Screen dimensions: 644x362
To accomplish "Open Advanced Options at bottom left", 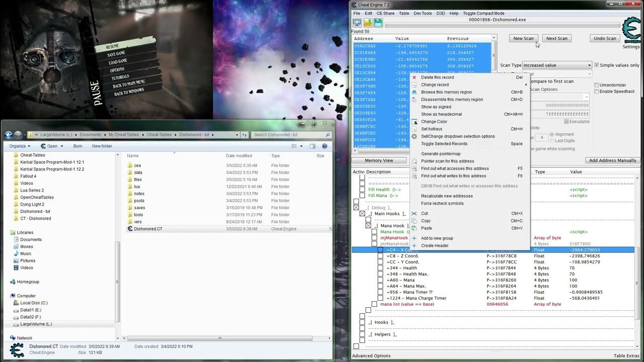I will (371, 356).
